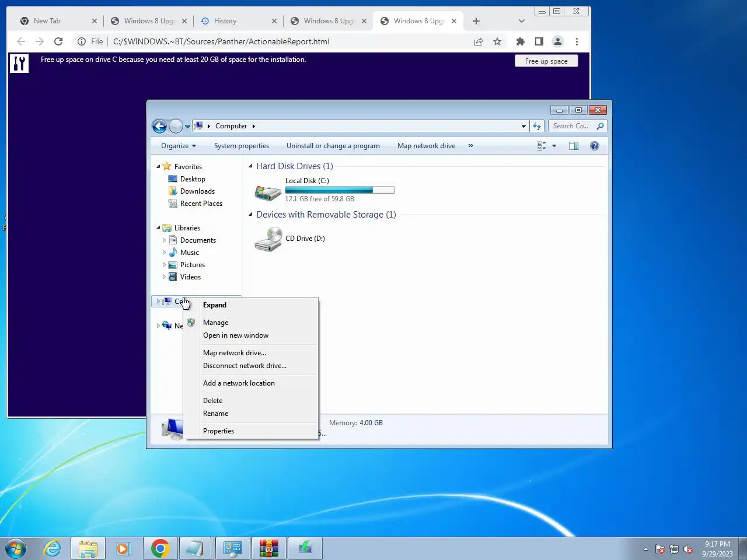
Task: Select CD Drive (D:) icon
Action: 268,239
